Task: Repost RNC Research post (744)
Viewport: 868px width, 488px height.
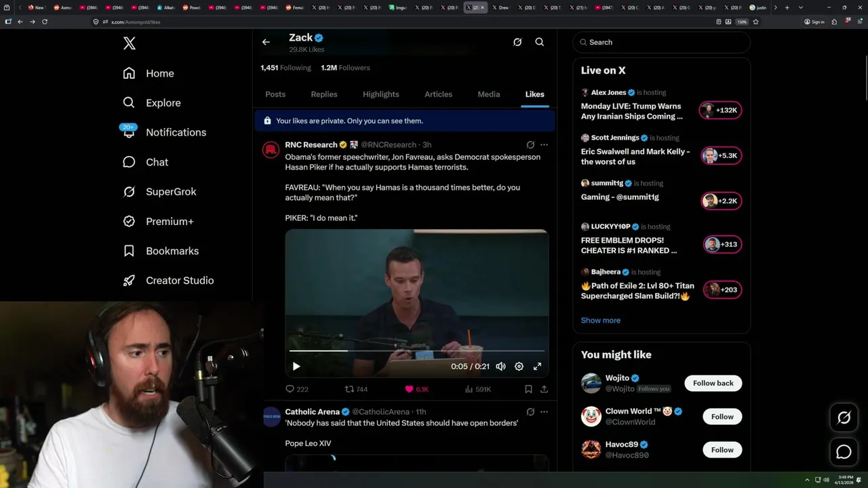Action: [x=356, y=389]
